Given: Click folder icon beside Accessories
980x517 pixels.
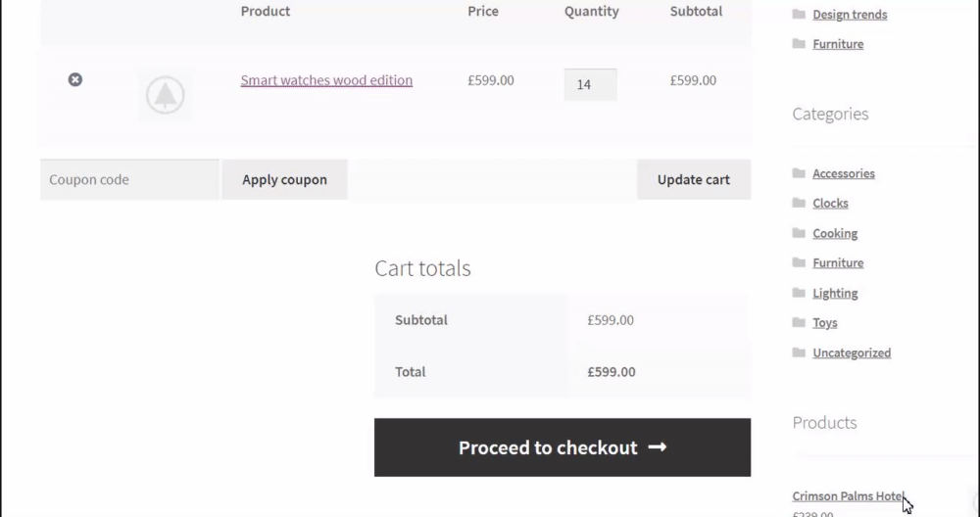Looking at the screenshot, I should pyautogui.click(x=799, y=173).
